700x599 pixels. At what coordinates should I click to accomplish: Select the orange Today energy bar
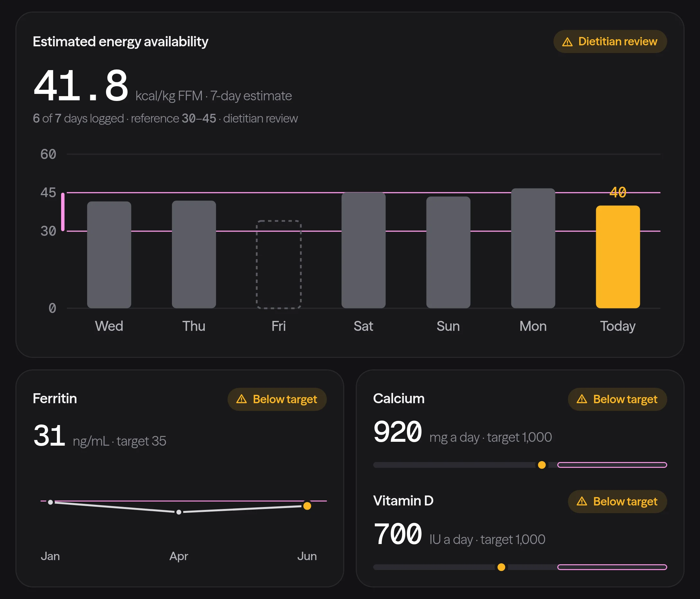618,257
